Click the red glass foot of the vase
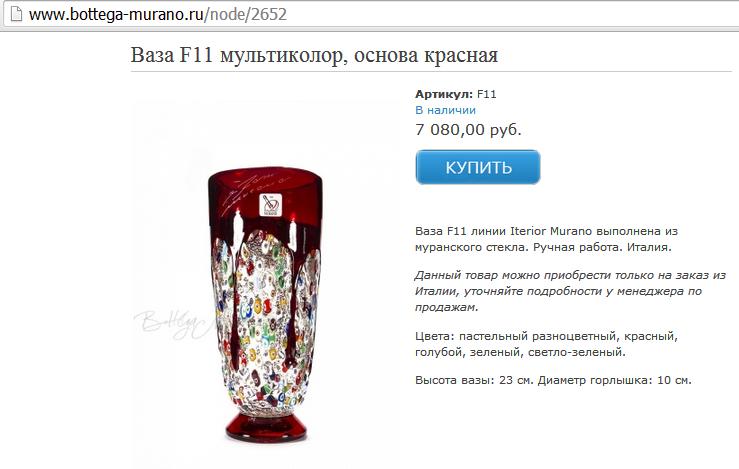 tap(266, 428)
